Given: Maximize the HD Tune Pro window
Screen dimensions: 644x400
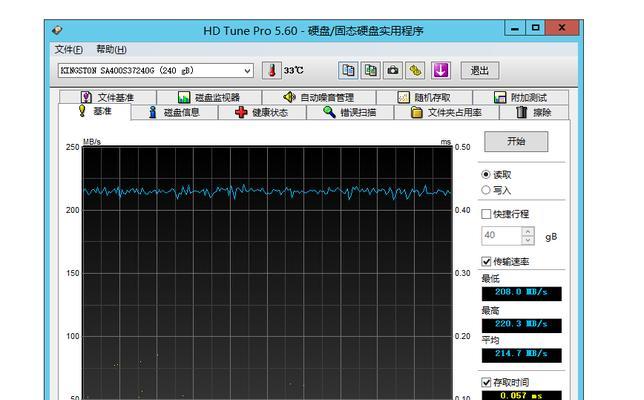Looking at the screenshot, I should 535,28.
